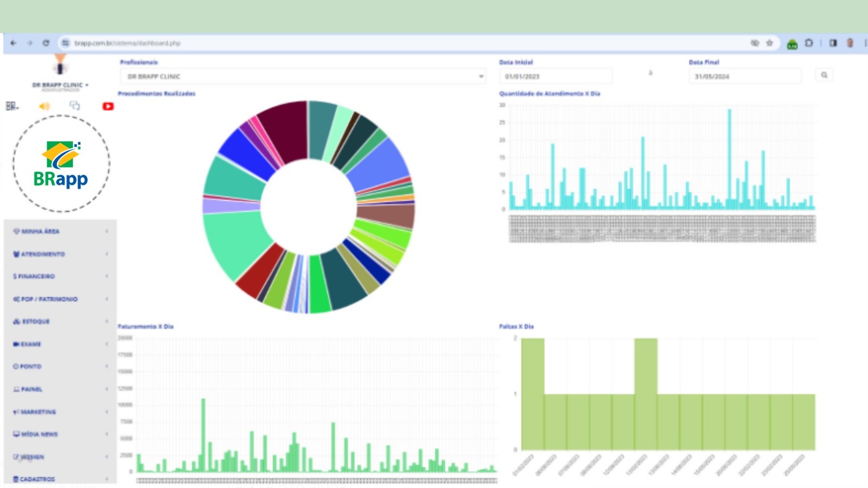Click the Data Final date field
The image size is (868, 488).
click(x=745, y=76)
